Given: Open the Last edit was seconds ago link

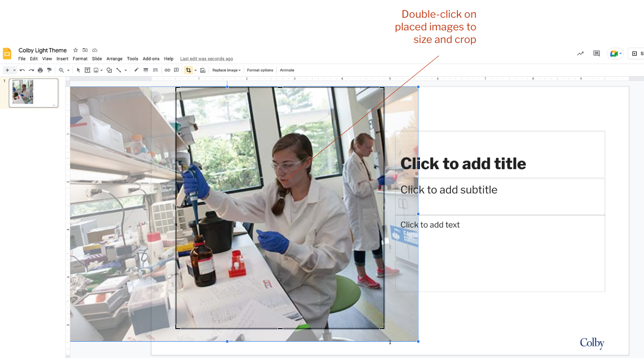Looking at the screenshot, I should (207, 59).
